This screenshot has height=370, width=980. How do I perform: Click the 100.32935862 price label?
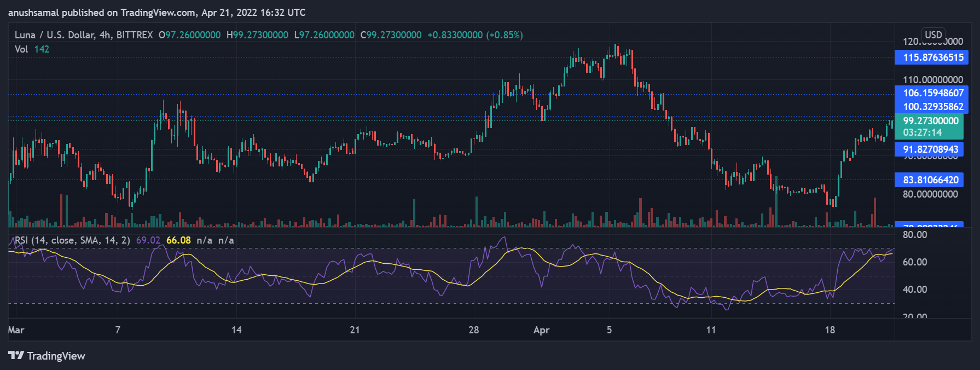coord(931,106)
